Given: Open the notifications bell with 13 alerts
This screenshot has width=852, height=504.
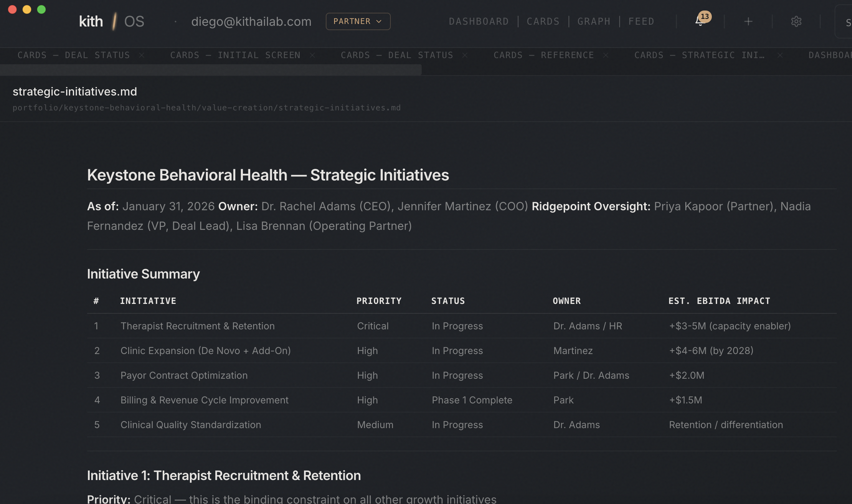Looking at the screenshot, I should pos(699,21).
